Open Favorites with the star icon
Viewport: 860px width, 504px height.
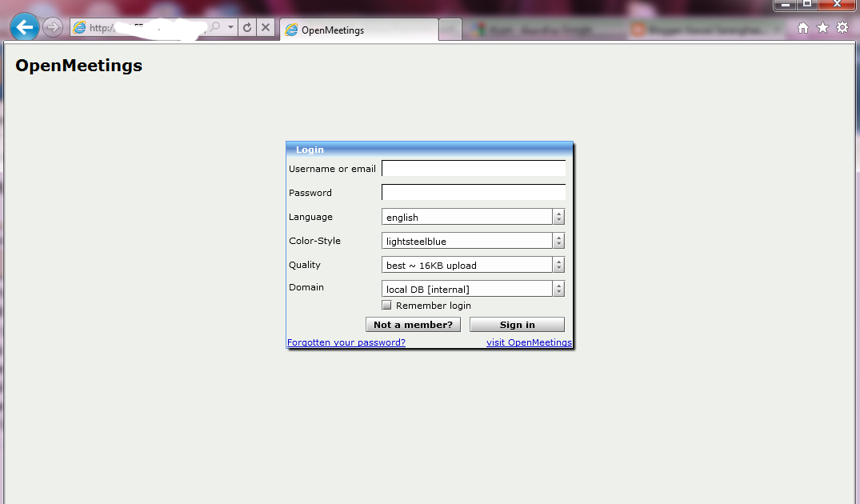point(822,28)
